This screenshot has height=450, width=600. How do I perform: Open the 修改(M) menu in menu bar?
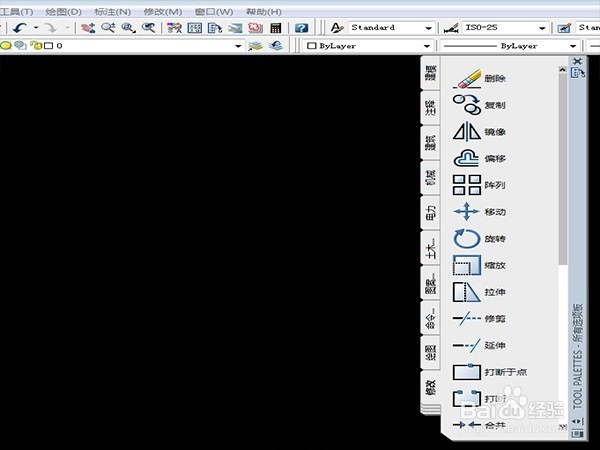[x=163, y=12]
